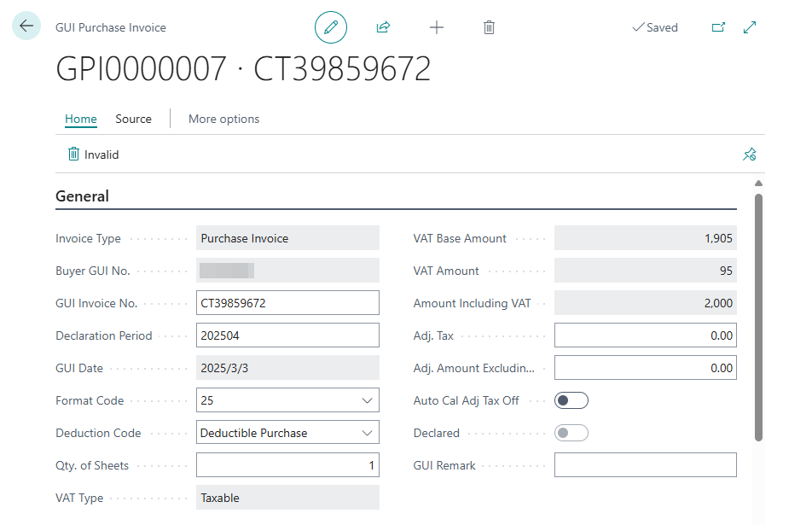Click the Adj. Tax input field

pyautogui.click(x=645, y=335)
